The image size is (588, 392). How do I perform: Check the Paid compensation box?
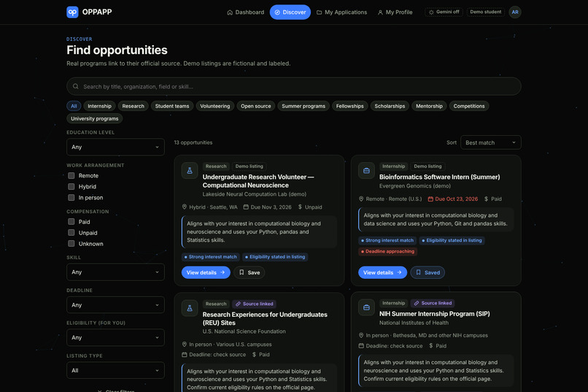coord(71,222)
